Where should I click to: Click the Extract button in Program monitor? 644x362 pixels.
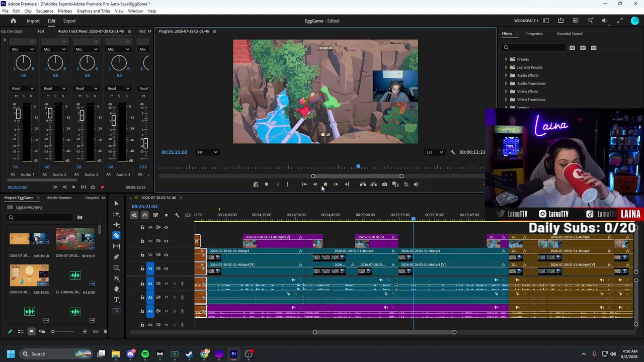click(373, 185)
